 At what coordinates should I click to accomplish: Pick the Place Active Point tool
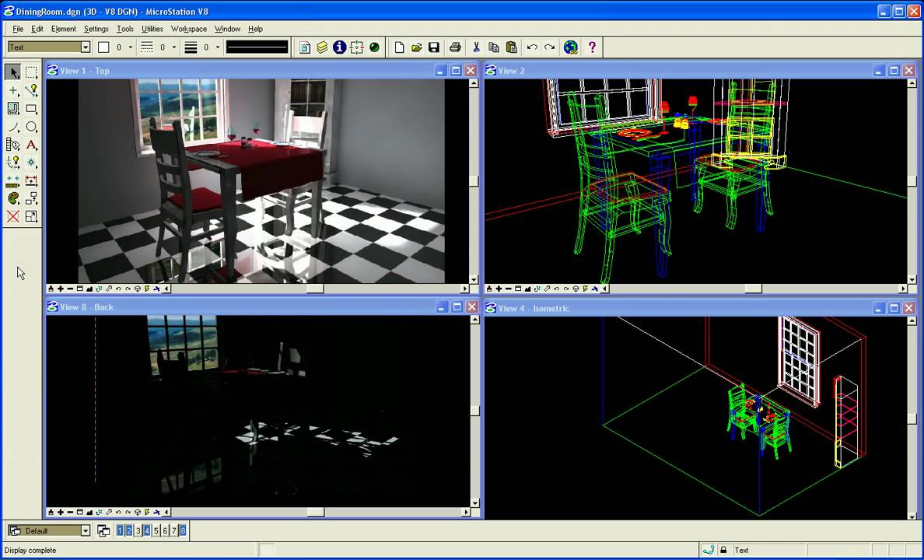coord(13,90)
